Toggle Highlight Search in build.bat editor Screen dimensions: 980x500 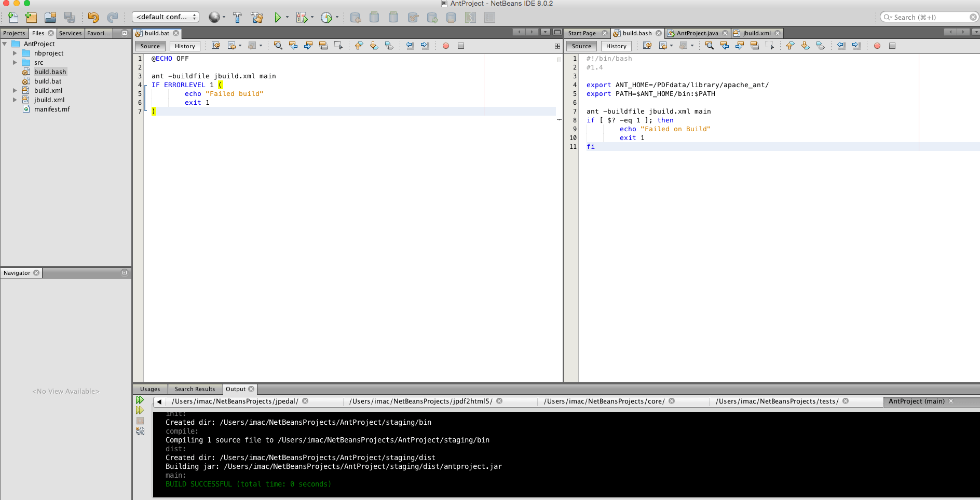click(323, 46)
